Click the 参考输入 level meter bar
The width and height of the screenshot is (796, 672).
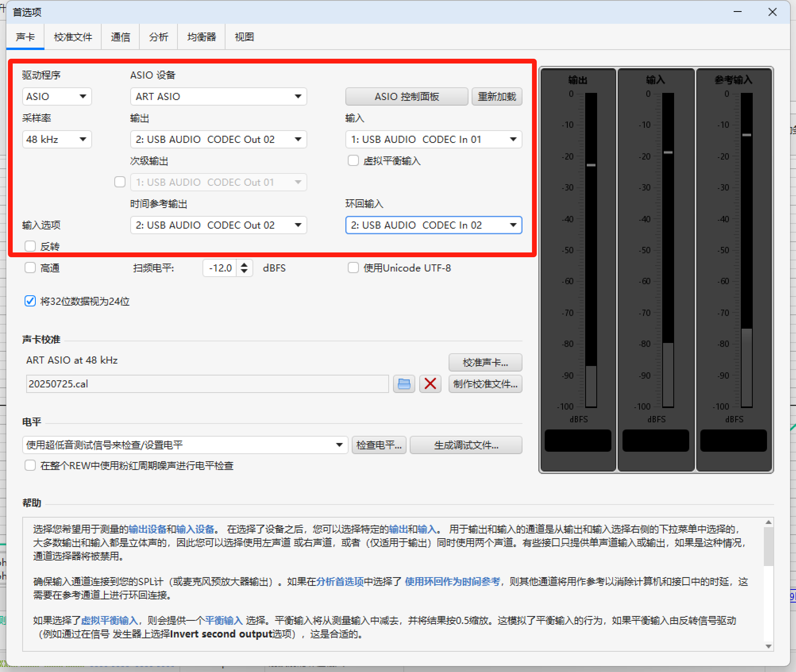click(x=746, y=250)
